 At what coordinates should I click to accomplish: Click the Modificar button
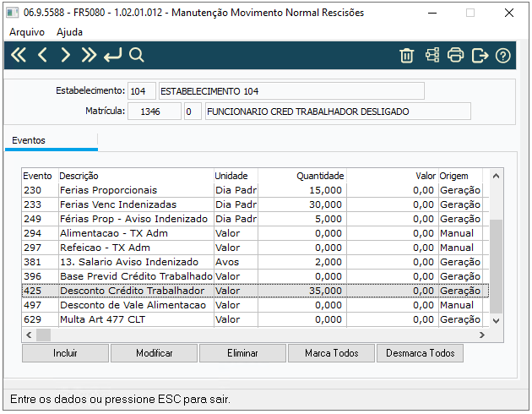(154, 353)
